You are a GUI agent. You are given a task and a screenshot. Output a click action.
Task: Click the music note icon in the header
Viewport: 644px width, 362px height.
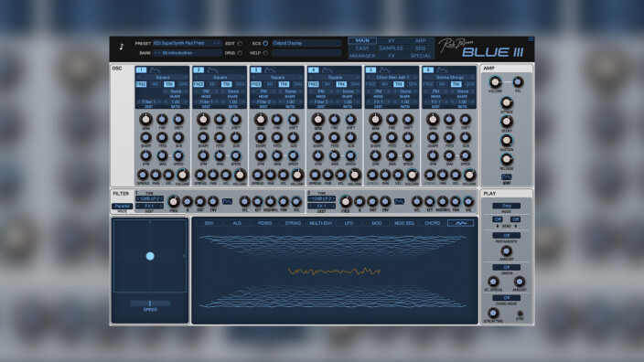pos(122,47)
